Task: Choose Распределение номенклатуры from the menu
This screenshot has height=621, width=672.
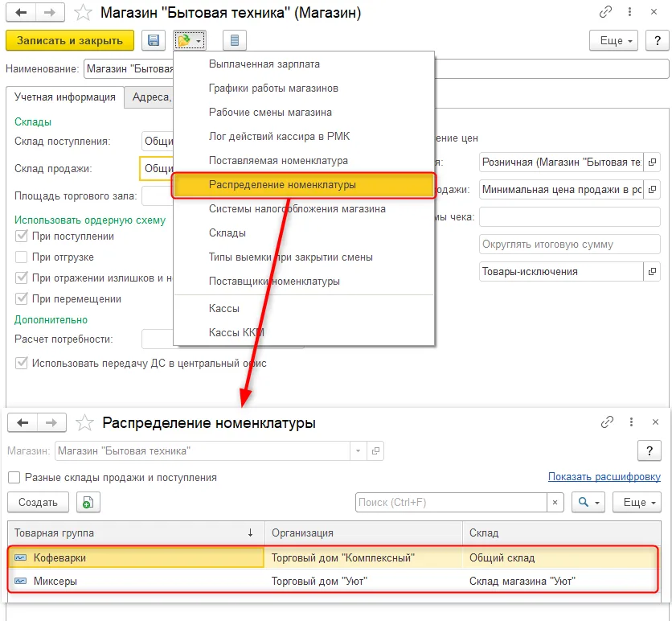Action: (304, 185)
